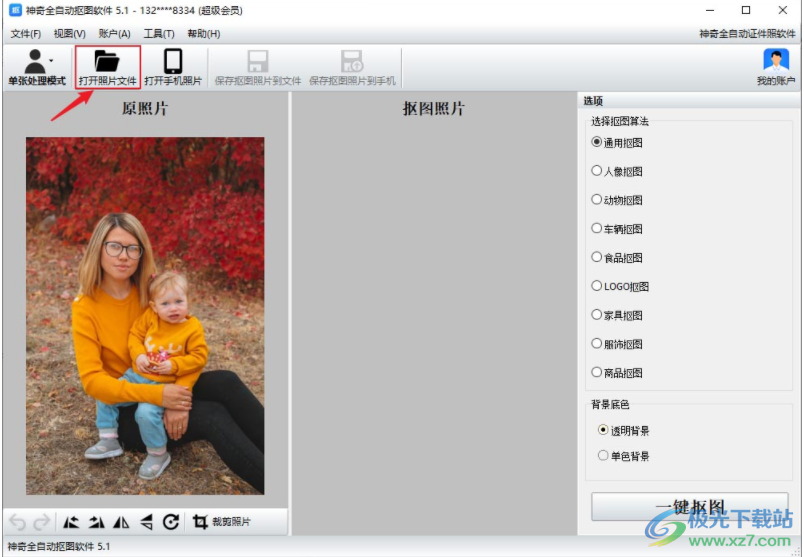Open the 工具(T) menu
The height and width of the screenshot is (557, 804).
[159, 34]
